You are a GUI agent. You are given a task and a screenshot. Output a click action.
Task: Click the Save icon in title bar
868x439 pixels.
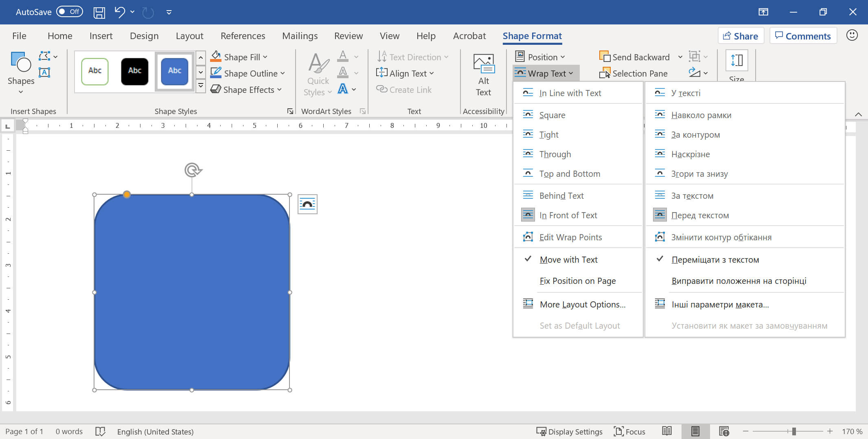pyautogui.click(x=99, y=12)
